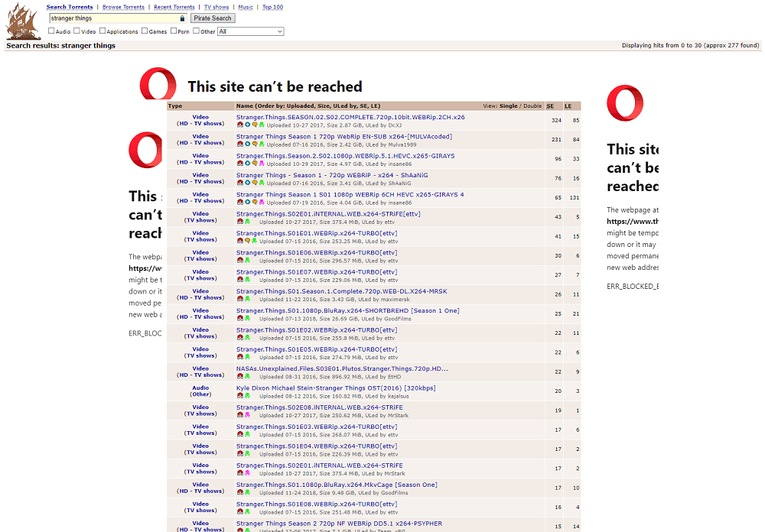Click the green skull on SEASON.02.S02.COMPLETE row
The image size is (765, 532).
click(262, 125)
